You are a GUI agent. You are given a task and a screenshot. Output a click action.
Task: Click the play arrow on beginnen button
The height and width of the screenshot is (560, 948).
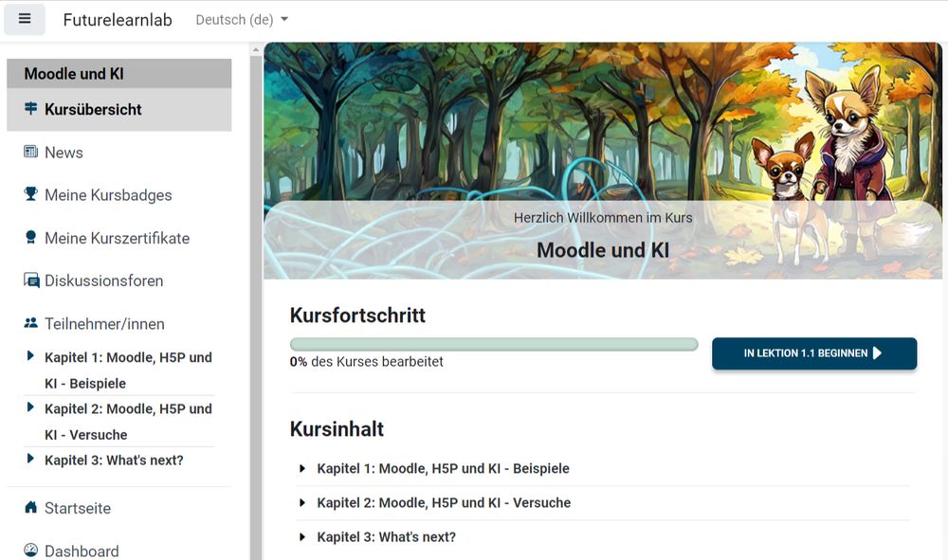point(877,353)
